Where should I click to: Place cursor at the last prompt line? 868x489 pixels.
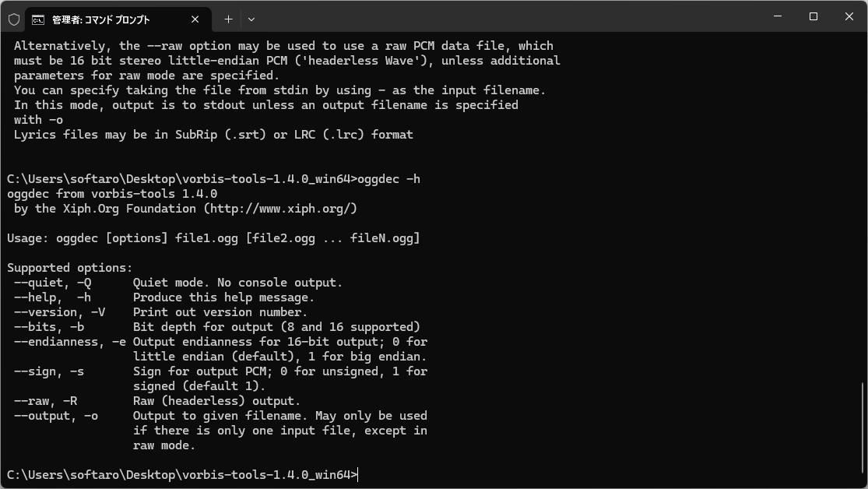[182, 475]
